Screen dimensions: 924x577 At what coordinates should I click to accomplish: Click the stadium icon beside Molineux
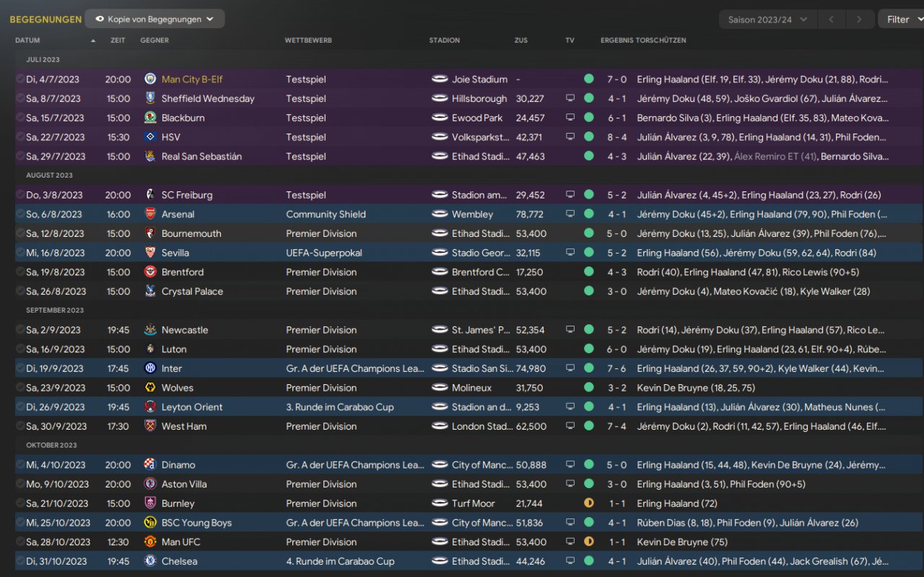pyautogui.click(x=440, y=388)
